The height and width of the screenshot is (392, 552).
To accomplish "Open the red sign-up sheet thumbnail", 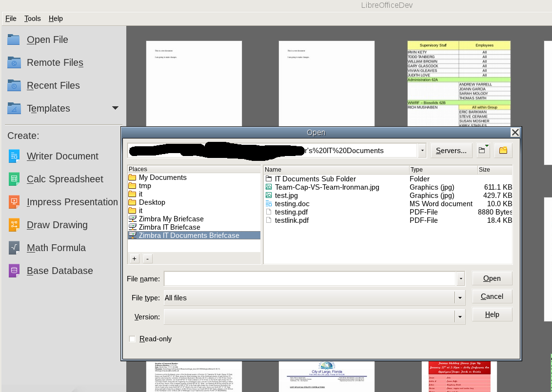I will (x=459, y=376).
